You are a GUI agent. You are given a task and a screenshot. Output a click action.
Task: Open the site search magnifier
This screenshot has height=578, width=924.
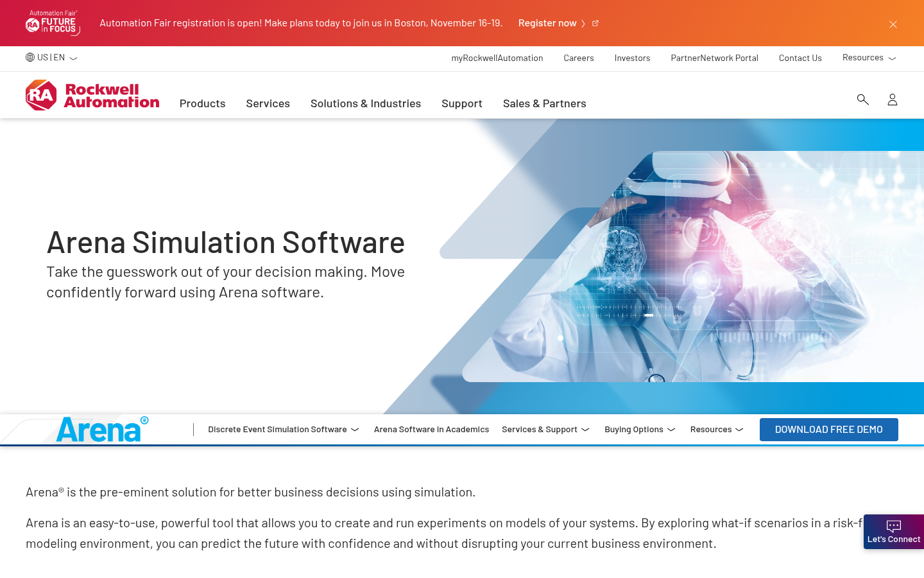tap(863, 100)
